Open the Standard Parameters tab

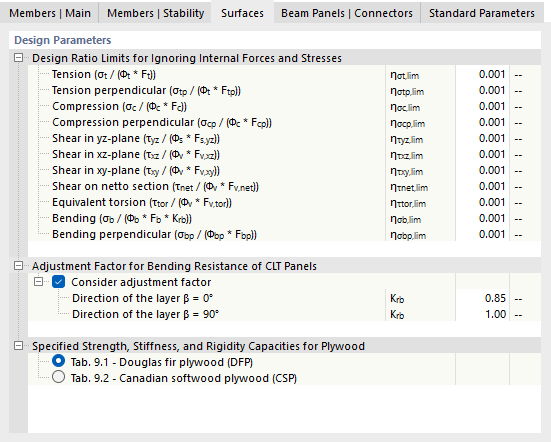[482, 13]
